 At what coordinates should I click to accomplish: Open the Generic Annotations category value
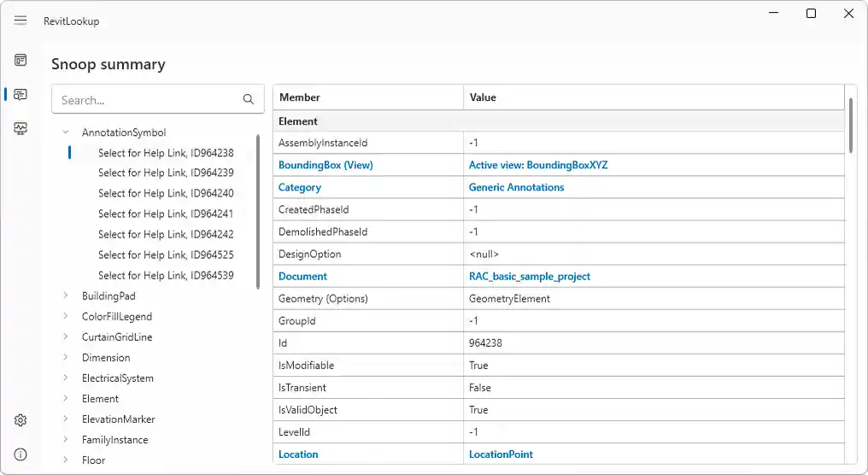[516, 187]
